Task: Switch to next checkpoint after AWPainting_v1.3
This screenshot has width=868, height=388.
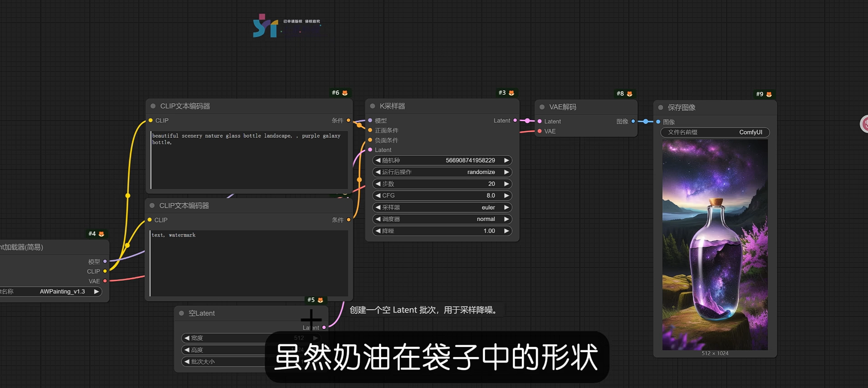Action: (x=96, y=291)
